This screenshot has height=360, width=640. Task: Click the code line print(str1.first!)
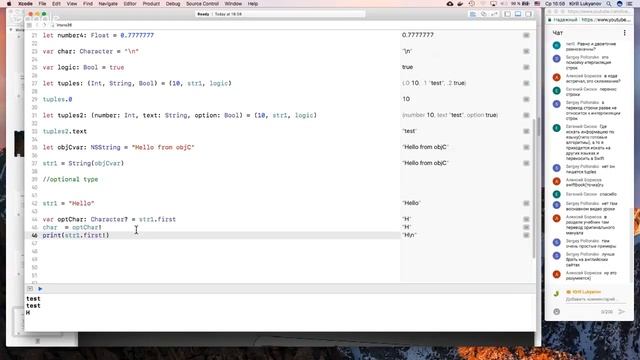point(76,235)
